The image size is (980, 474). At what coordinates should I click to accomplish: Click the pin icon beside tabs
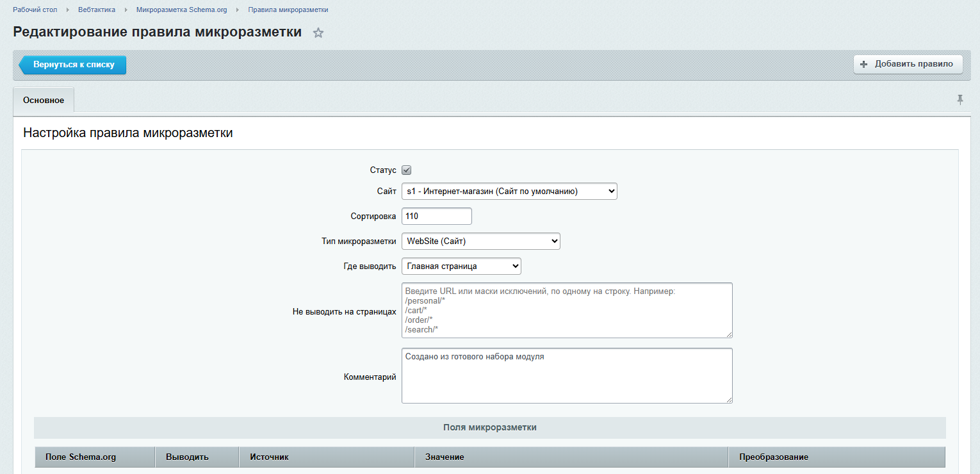[960, 99]
